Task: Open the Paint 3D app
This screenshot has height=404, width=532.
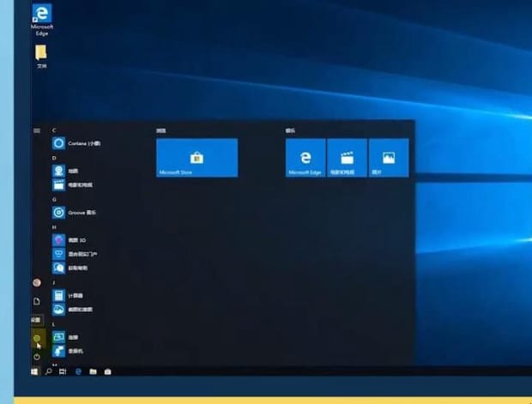Action: pyautogui.click(x=77, y=240)
